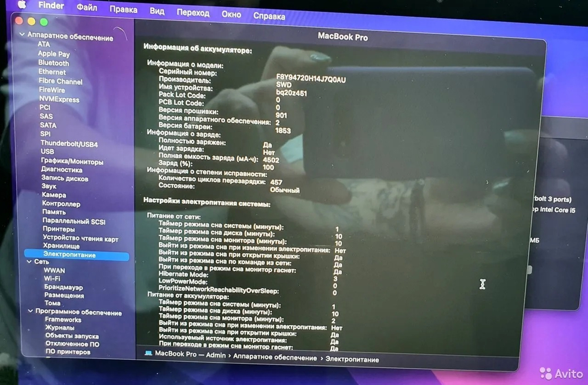Image resolution: width=588 pixels, height=385 pixels.
Task: Click the Apple menu icon
Action: click(22, 6)
